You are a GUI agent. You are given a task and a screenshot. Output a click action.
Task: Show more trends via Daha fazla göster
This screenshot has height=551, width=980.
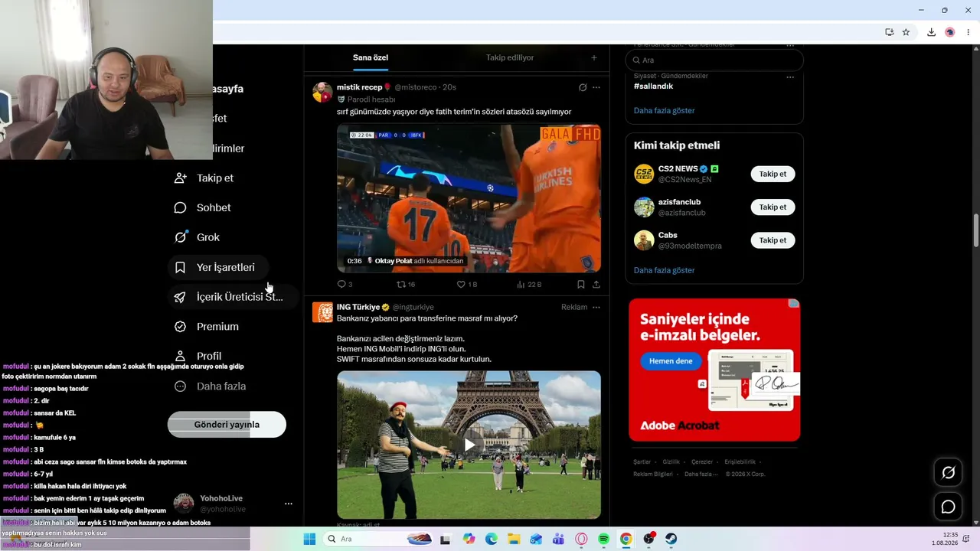tap(665, 110)
